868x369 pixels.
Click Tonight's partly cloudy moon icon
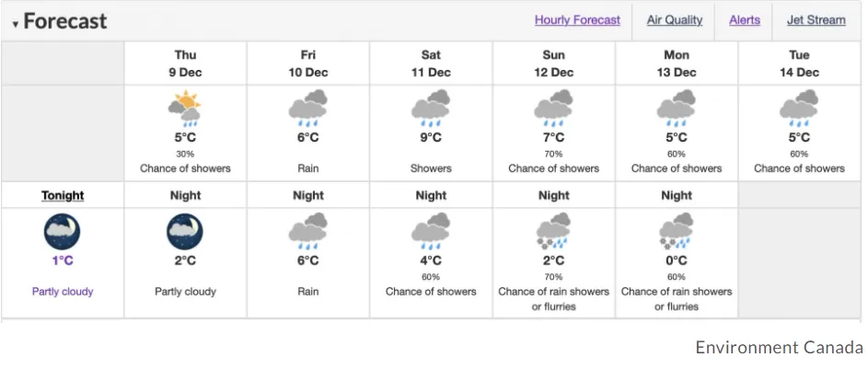pos(62,233)
